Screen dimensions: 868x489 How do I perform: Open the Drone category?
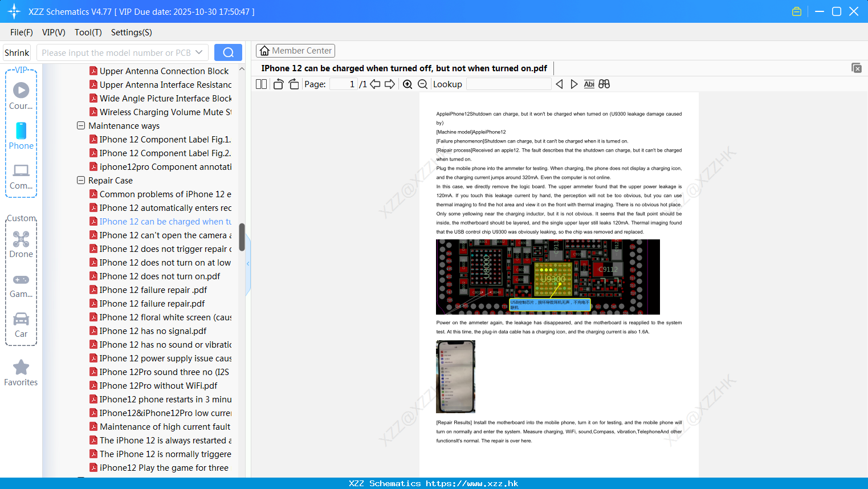pyautogui.click(x=21, y=244)
